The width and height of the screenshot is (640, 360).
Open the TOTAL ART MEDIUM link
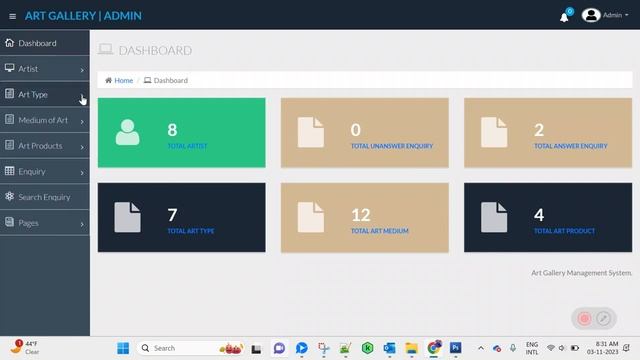click(380, 231)
